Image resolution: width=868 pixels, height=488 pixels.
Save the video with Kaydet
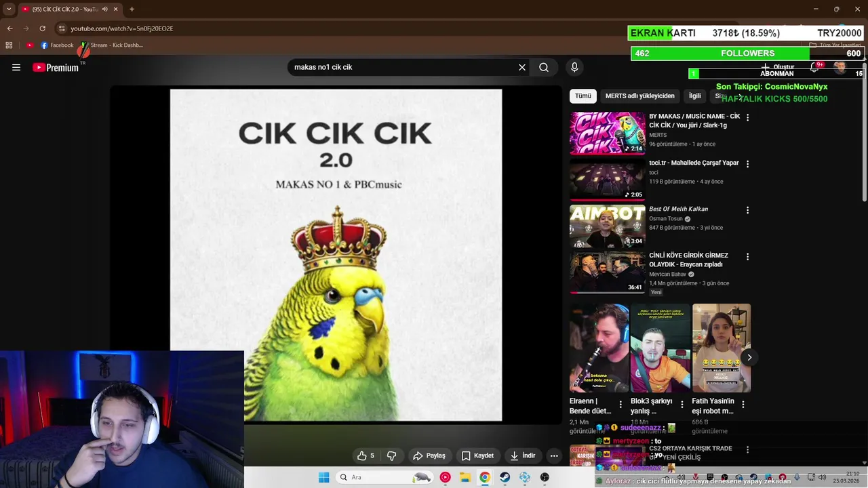(477, 455)
